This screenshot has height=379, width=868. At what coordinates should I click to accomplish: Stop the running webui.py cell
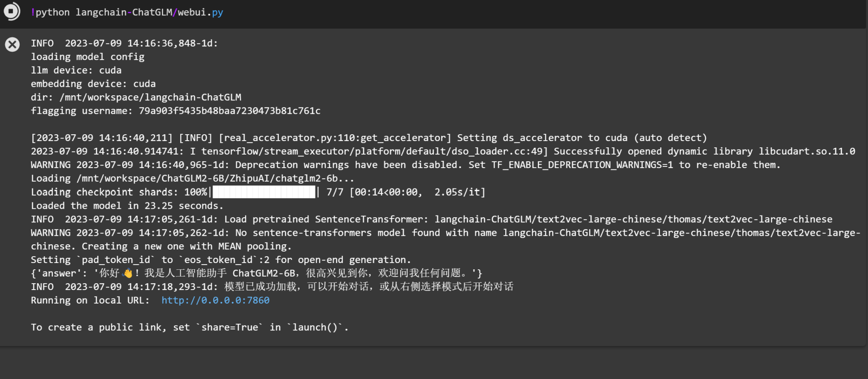[x=11, y=11]
